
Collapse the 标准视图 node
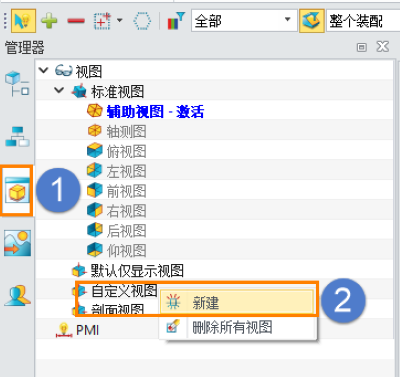click(59, 90)
